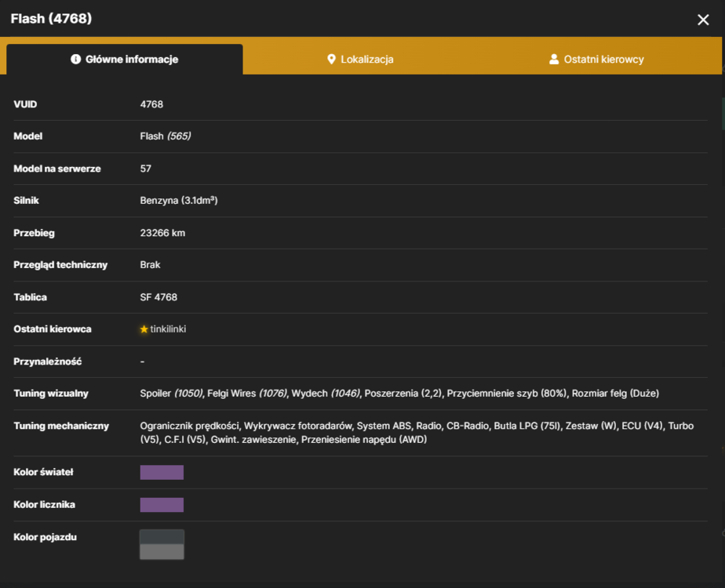Select the Tablica value SF 4768
The width and height of the screenshot is (725, 588).
[x=158, y=297]
